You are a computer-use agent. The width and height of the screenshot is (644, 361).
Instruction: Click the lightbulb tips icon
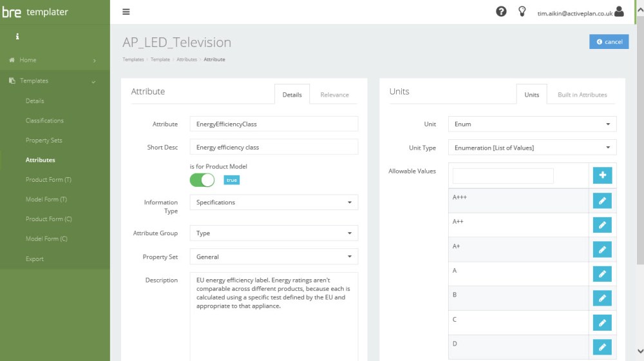tap(522, 12)
